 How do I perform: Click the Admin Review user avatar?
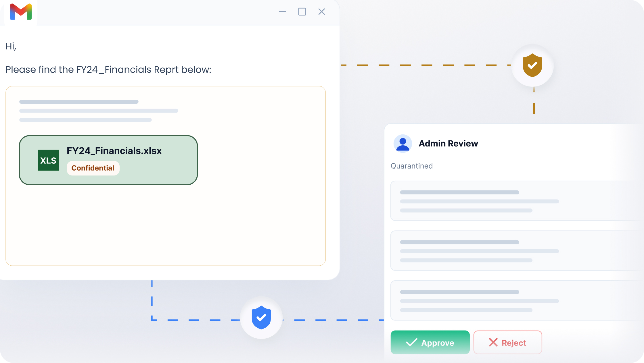402,143
